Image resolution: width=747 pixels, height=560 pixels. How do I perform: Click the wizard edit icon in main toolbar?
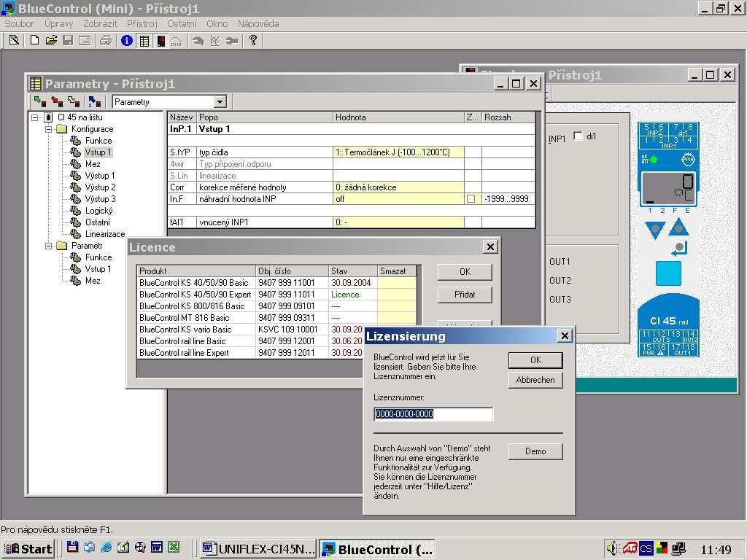14,41
